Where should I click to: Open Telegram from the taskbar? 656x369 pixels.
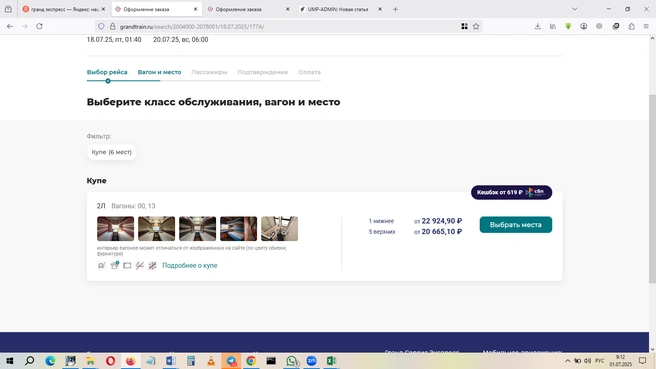point(231,361)
